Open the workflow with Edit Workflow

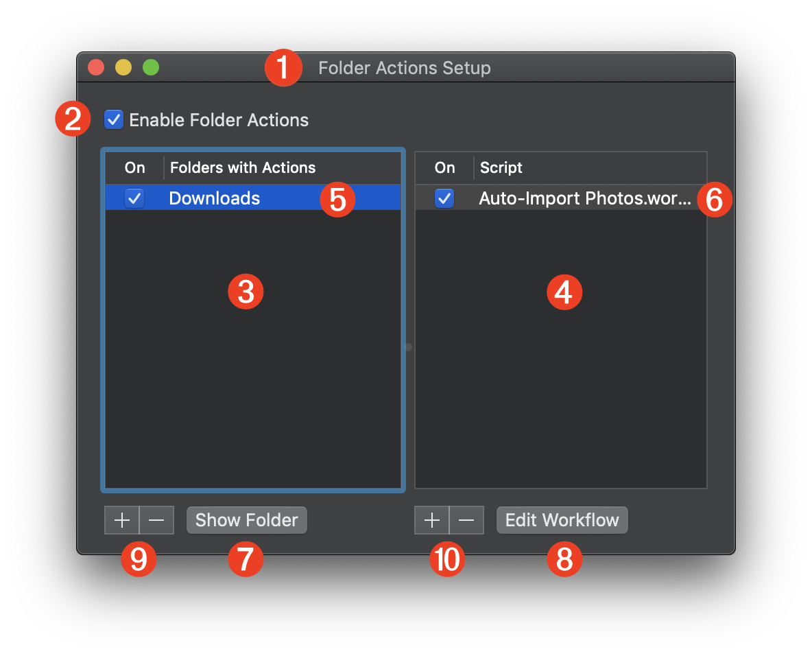click(562, 519)
